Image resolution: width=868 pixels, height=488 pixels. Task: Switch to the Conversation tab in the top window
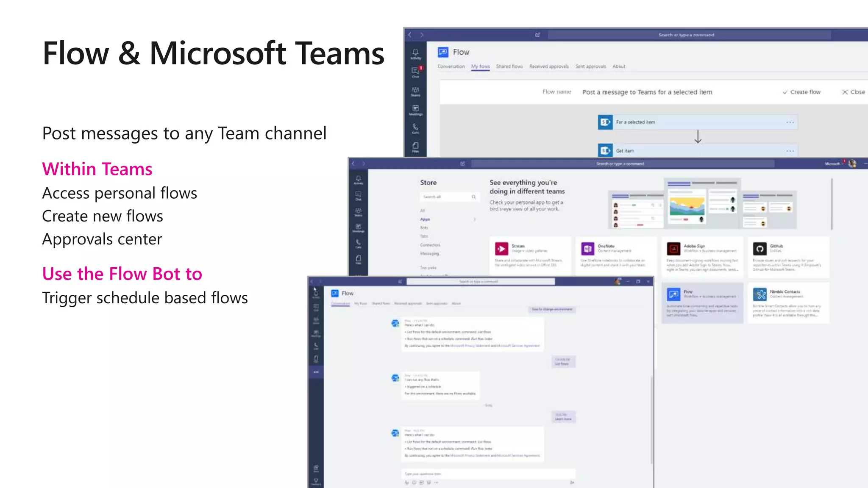point(451,67)
